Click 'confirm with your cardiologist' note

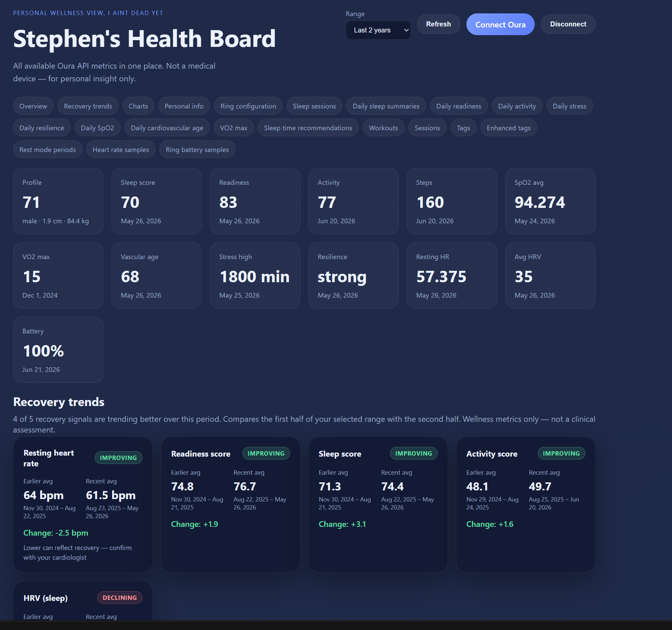tap(77, 553)
